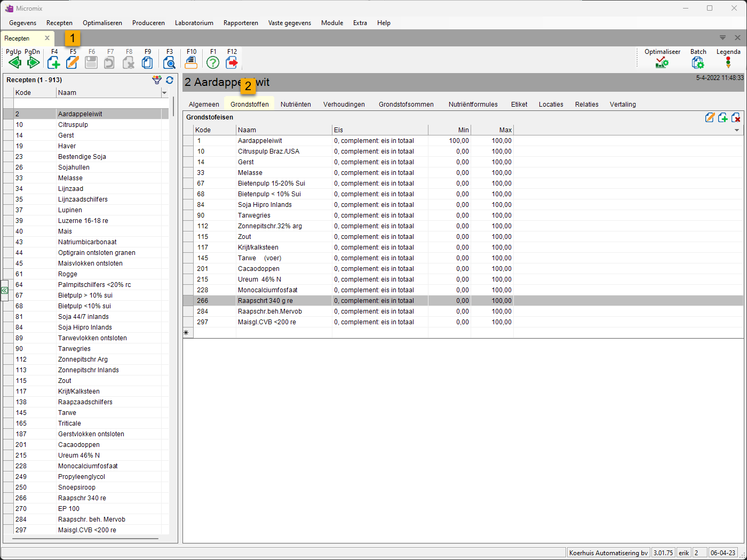This screenshot has height=560, width=747.
Task: Refresh the Recepten list
Action: tap(170, 80)
